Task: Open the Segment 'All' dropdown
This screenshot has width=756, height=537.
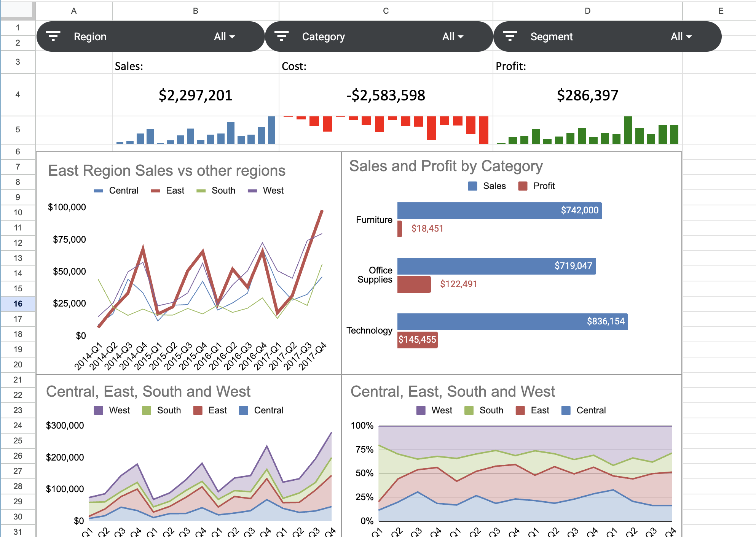Action: [x=681, y=37]
